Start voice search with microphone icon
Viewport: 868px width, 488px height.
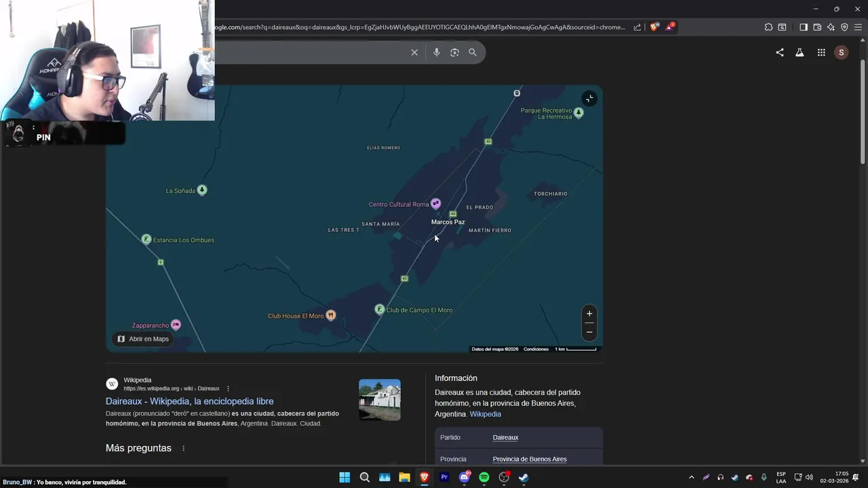click(x=437, y=52)
